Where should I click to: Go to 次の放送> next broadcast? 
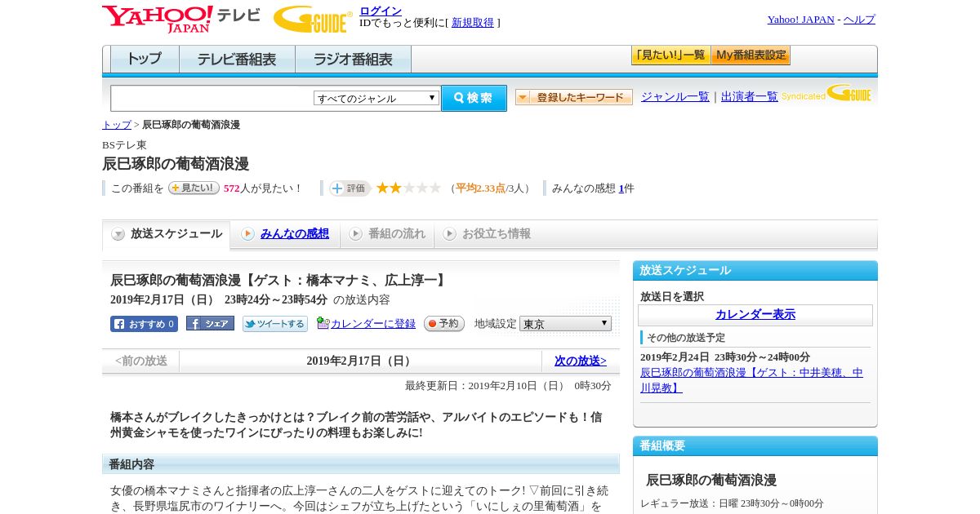(x=581, y=361)
